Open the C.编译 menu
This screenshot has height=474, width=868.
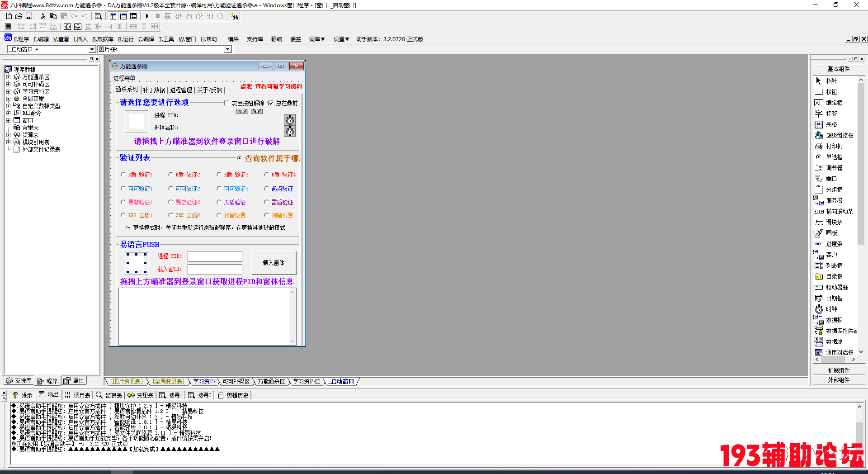click(146, 39)
